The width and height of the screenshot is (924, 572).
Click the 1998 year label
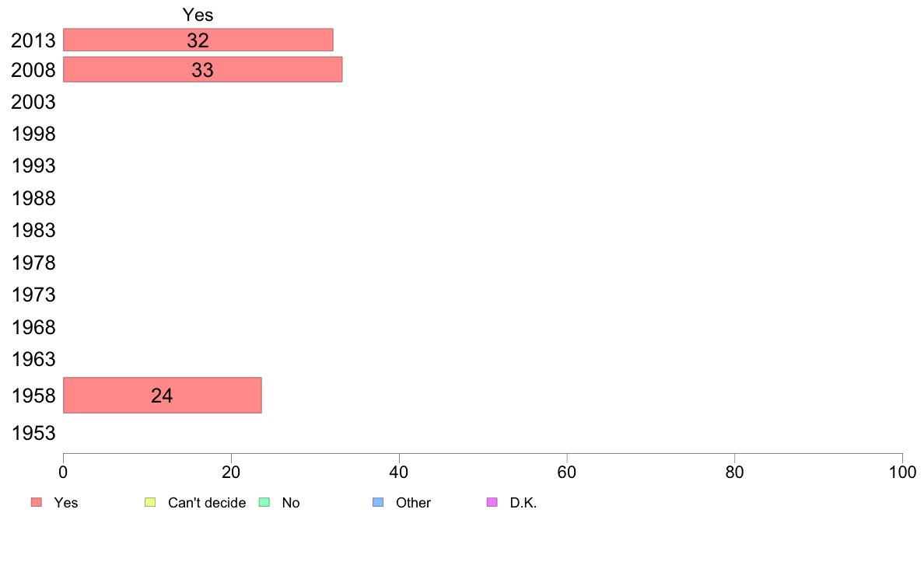click(x=33, y=134)
